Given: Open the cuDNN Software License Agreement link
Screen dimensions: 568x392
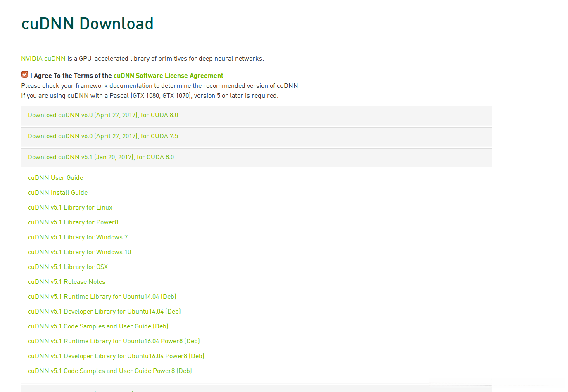Looking at the screenshot, I should [x=168, y=76].
